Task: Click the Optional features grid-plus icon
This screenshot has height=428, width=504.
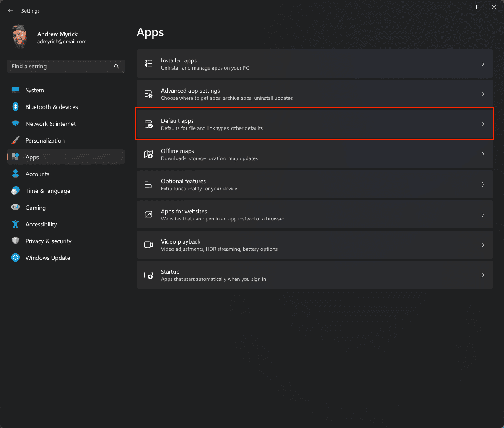Action: [148, 184]
